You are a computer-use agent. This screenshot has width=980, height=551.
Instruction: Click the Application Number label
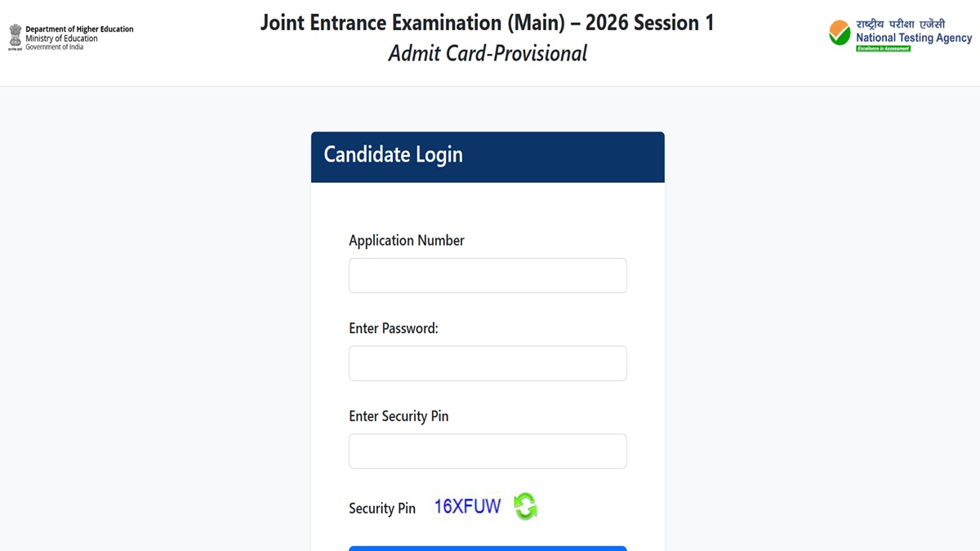406,240
